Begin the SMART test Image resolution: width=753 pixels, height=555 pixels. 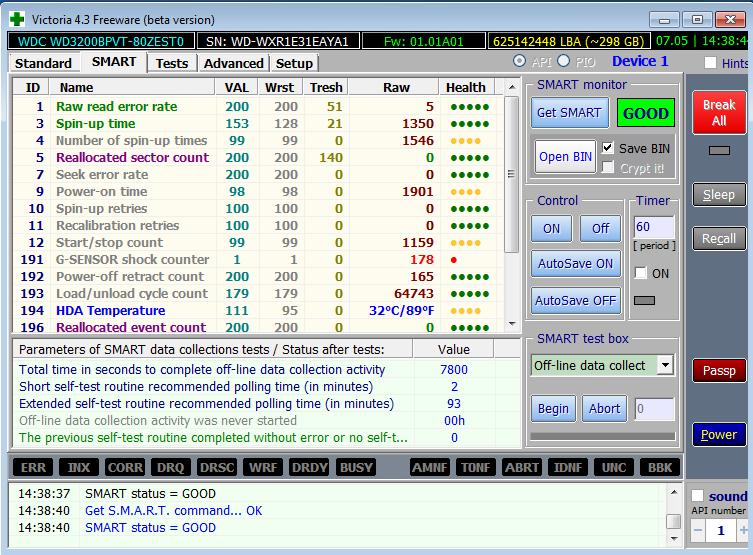[553, 409]
